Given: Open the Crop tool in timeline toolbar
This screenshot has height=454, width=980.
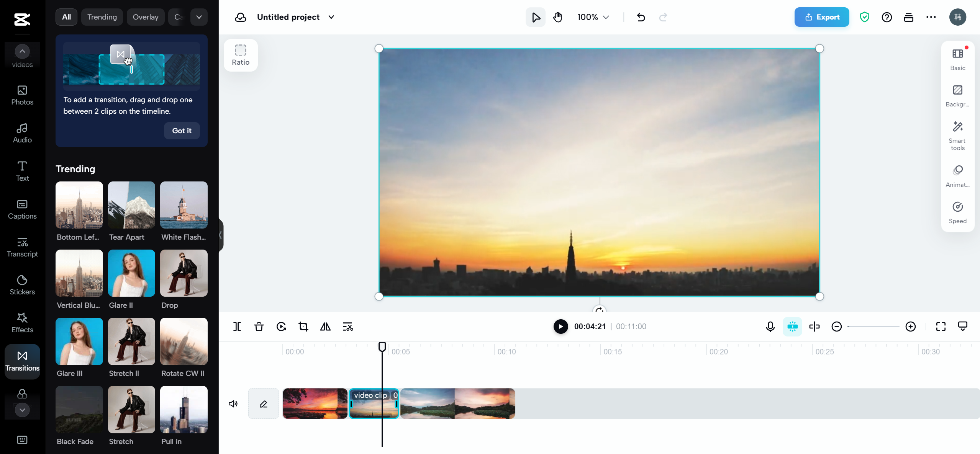Looking at the screenshot, I should point(303,327).
